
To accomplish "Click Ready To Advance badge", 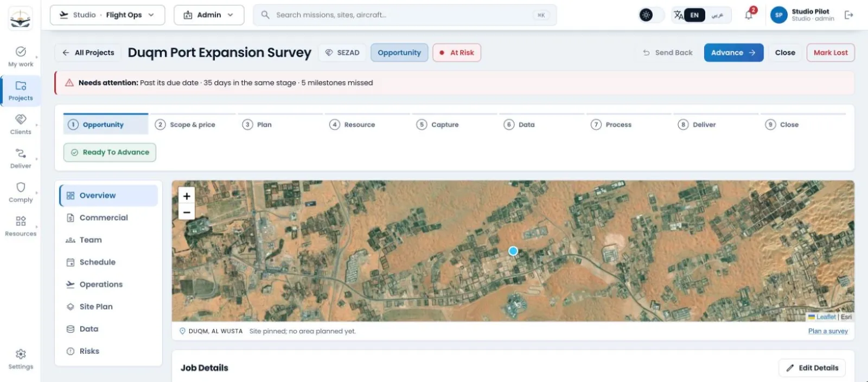I will pos(110,152).
